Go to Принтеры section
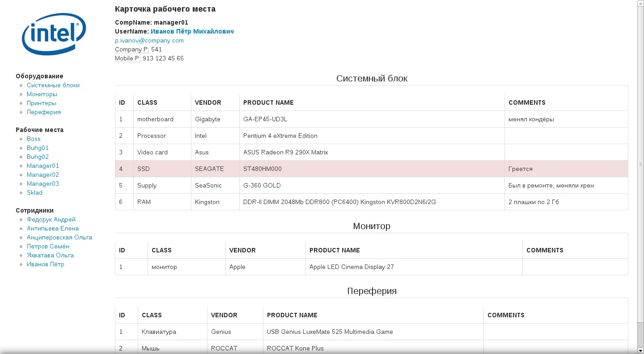644x354 pixels. coord(41,103)
